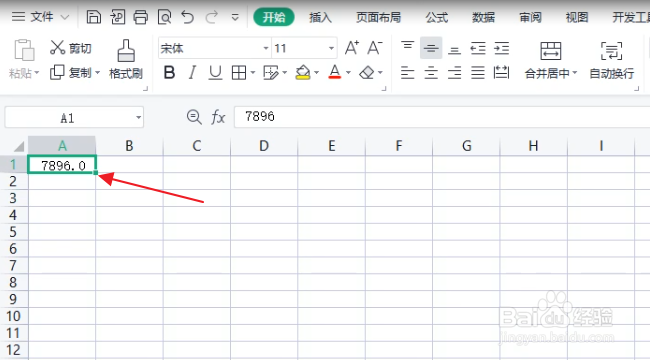650x360 pixels.
Task: Align text vertically to middle
Action: pos(431,48)
